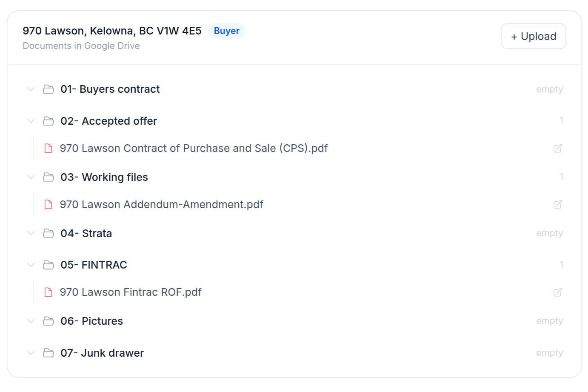Click the folder icon beside 04- Strata
Screen dimensions: 588x392
coord(48,233)
